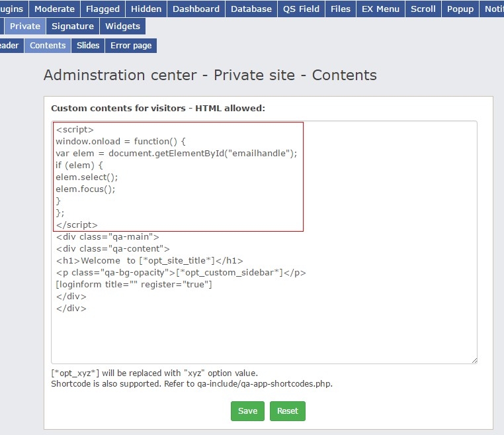Switch to the EX Menu tab
The image size is (504, 435).
380,9
